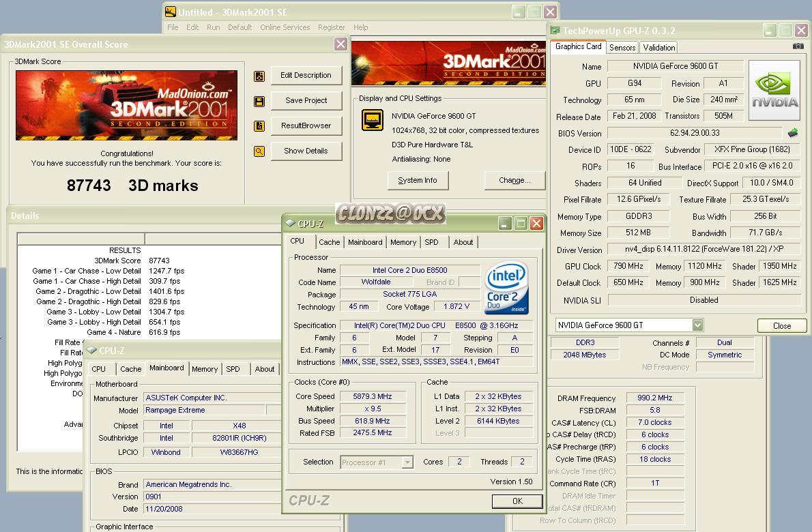The width and height of the screenshot is (812, 532).
Task: Click the OK button in CPU-Z
Action: tap(517, 501)
